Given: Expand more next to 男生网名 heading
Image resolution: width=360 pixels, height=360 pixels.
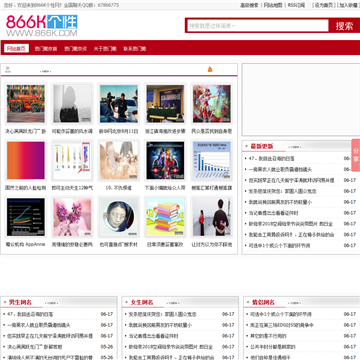Looking at the screenshot, I should (x=52, y=303).
